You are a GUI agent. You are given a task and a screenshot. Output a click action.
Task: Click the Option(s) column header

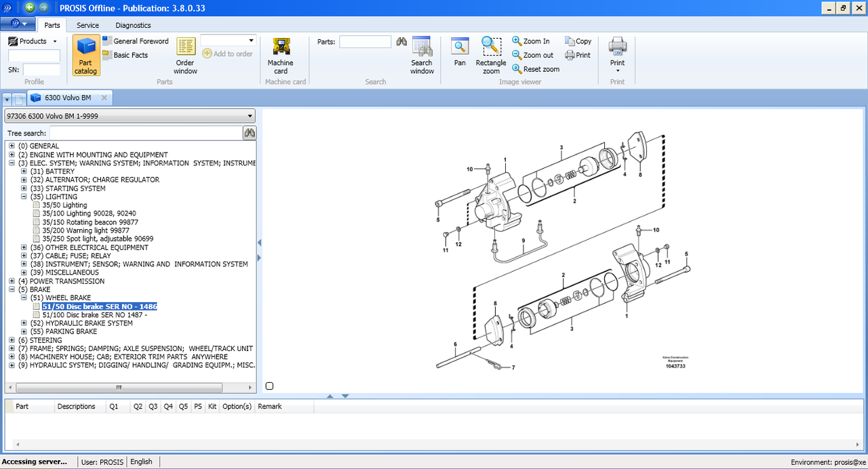(237, 407)
